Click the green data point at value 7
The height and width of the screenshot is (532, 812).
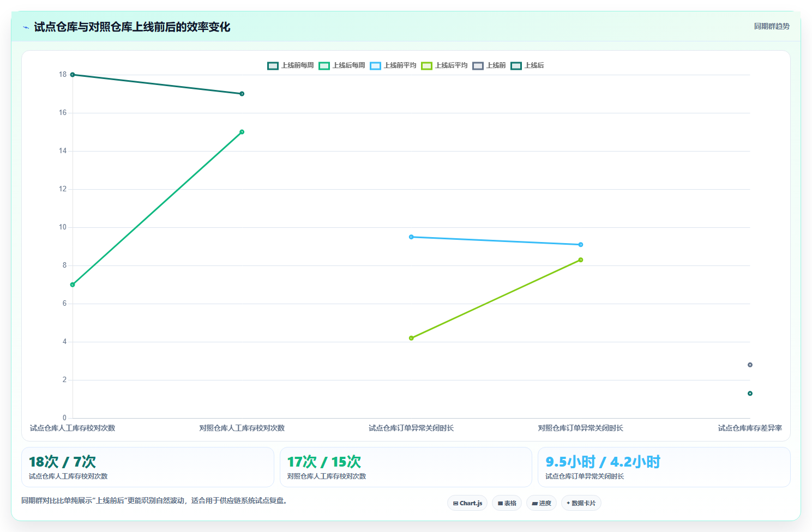pos(73,285)
